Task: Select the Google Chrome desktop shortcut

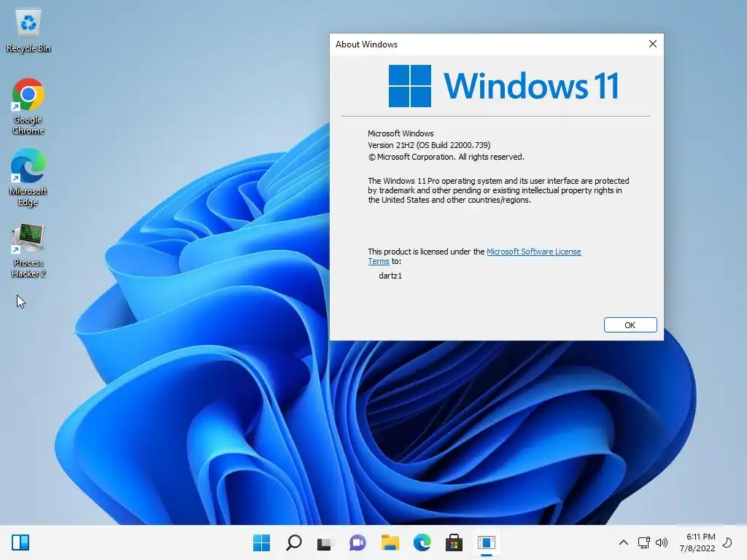Action: 28,106
